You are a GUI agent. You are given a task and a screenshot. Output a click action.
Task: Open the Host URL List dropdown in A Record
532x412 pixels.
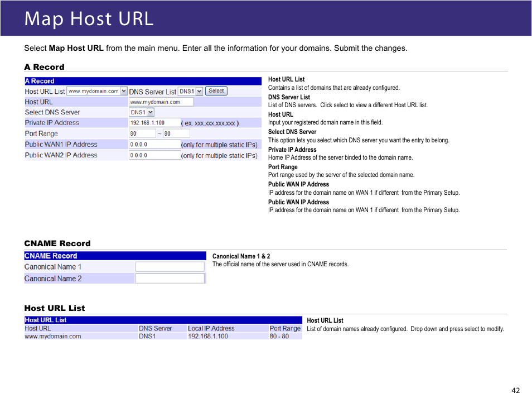(x=96, y=91)
